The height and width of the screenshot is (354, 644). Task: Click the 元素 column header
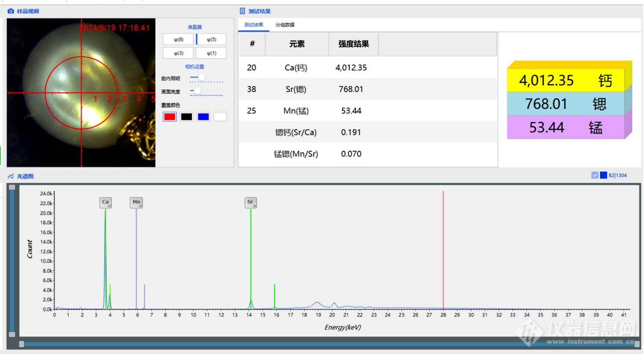pyautogui.click(x=297, y=44)
